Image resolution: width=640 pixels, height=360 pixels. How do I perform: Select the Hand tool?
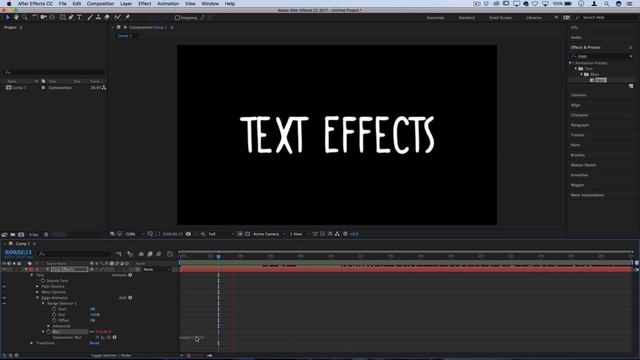[x=16, y=18]
